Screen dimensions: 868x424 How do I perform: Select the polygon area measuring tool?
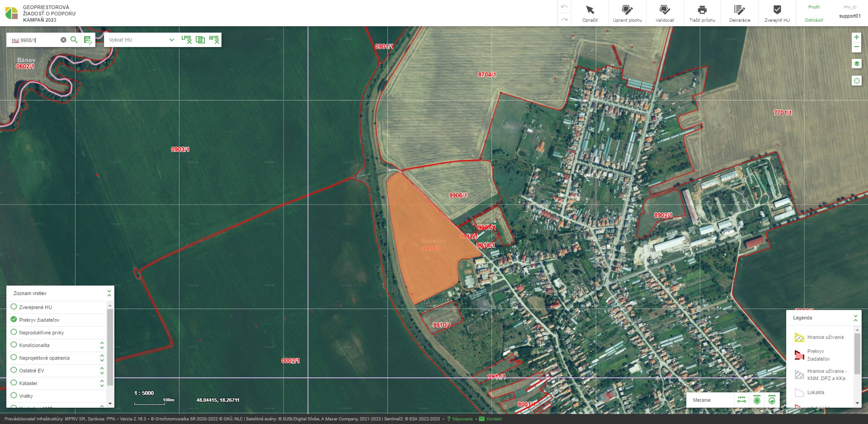coord(757,400)
